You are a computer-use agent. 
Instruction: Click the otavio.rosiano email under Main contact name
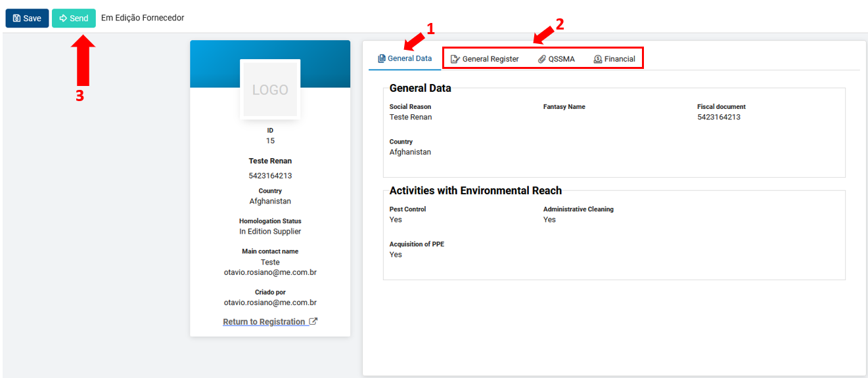[x=270, y=272]
